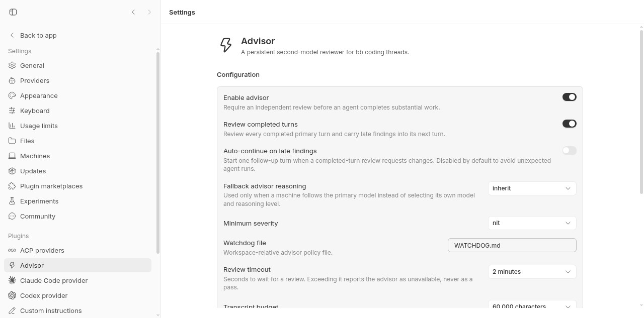This screenshot has height=318, width=644.
Task: Open Fallback advisor reasoning inherit dropdown
Action: [532, 188]
